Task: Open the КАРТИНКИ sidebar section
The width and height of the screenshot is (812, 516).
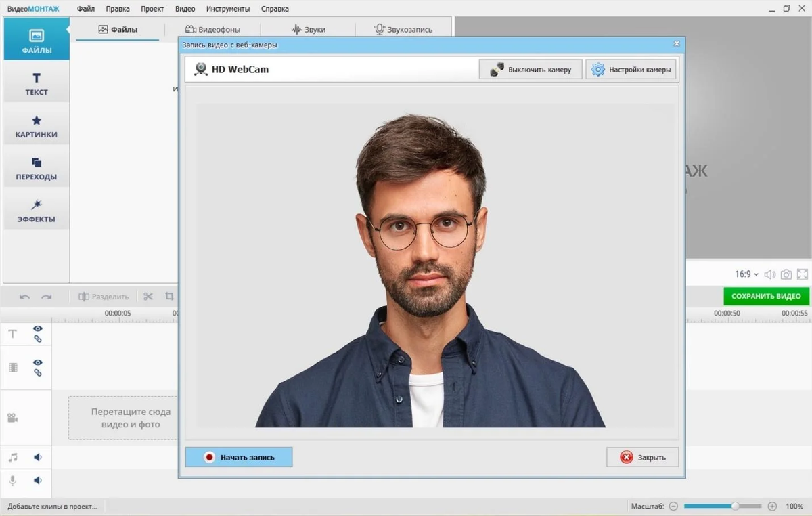Action: tap(37, 127)
